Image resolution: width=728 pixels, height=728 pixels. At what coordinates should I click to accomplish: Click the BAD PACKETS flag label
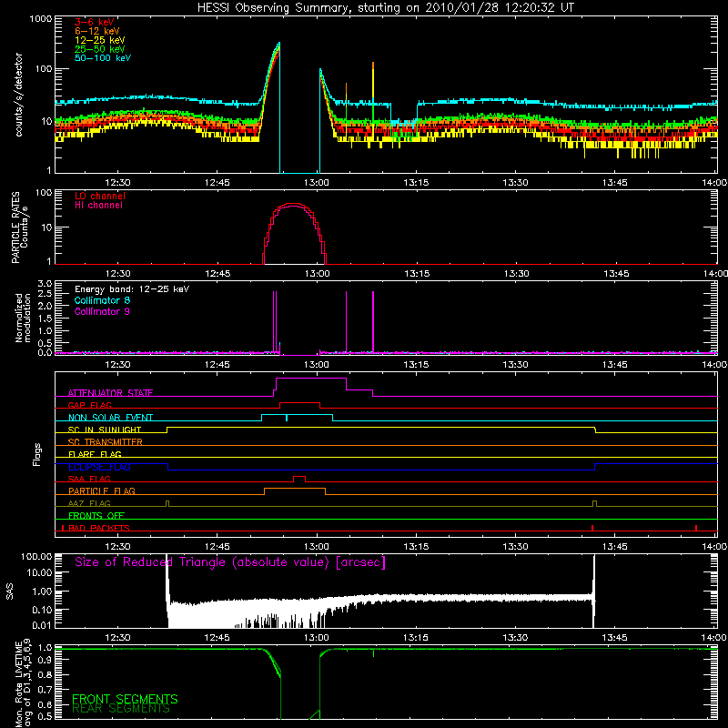(x=99, y=528)
